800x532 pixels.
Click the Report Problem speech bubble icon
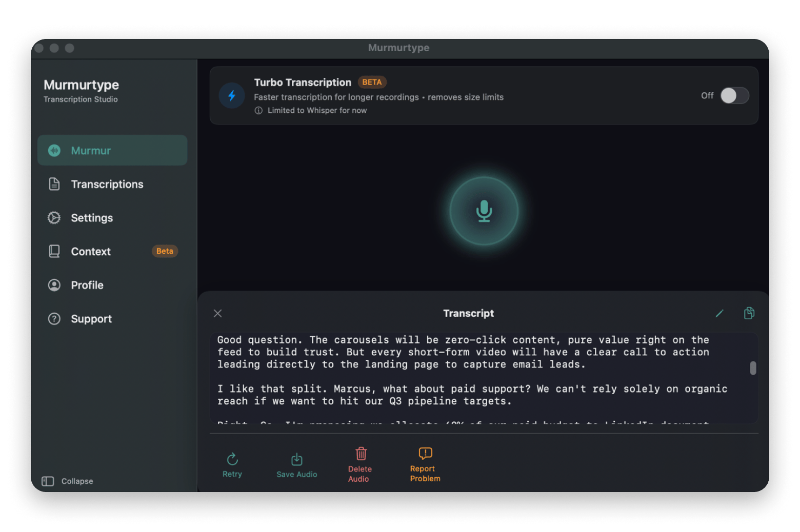pyautogui.click(x=425, y=453)
